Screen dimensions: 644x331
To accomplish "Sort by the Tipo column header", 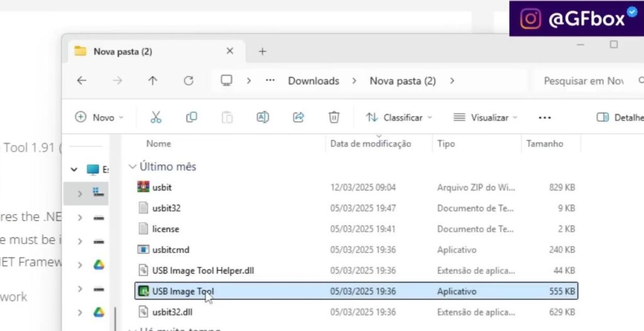I will point(446,143).
